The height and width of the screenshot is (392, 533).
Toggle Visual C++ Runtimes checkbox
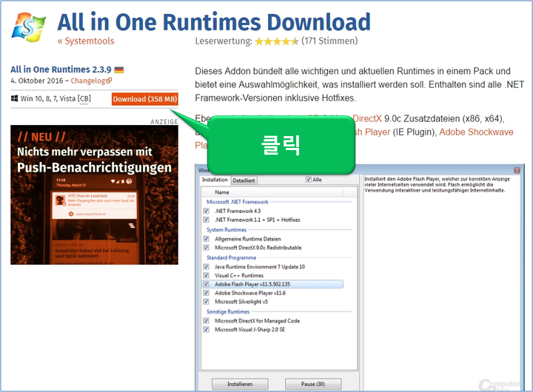click(206, 275)
